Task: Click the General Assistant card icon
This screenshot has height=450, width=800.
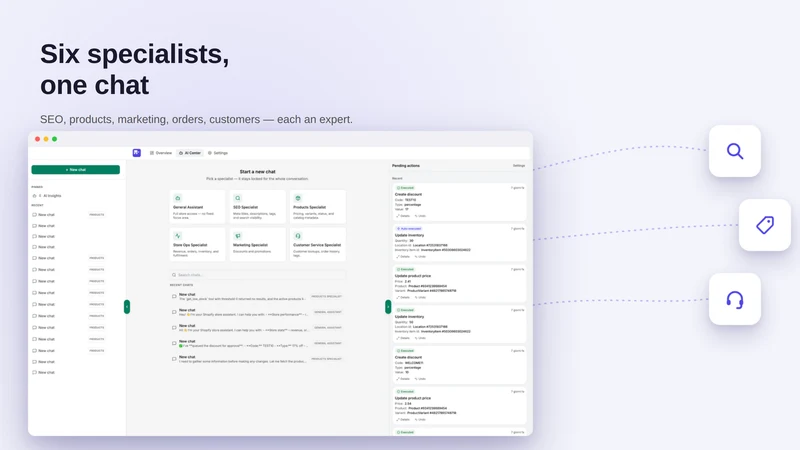Action: (178, 198)
